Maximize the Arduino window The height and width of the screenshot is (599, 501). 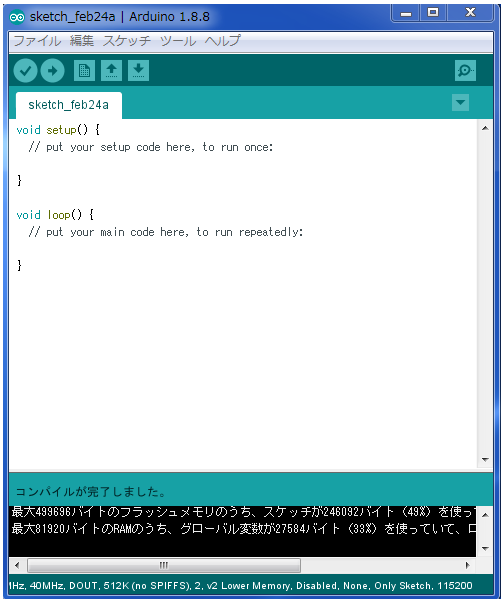point(433,13)
